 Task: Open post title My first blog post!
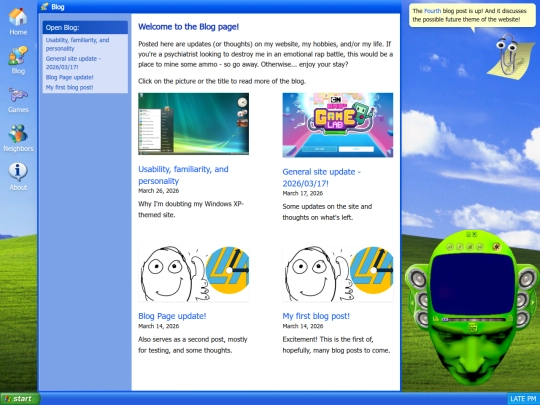(316, 316)
